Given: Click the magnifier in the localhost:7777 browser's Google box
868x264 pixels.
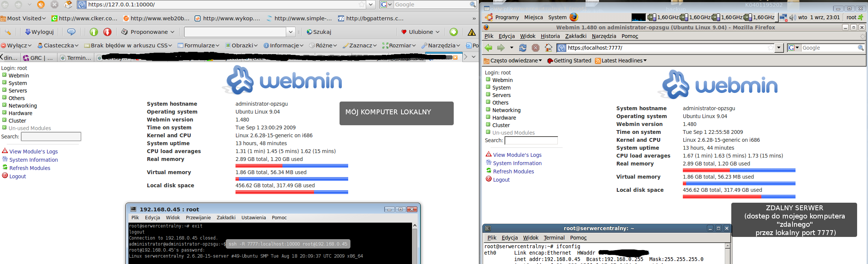Looking at the screenshot, I should pyautogui.click(x=861, y=48).
